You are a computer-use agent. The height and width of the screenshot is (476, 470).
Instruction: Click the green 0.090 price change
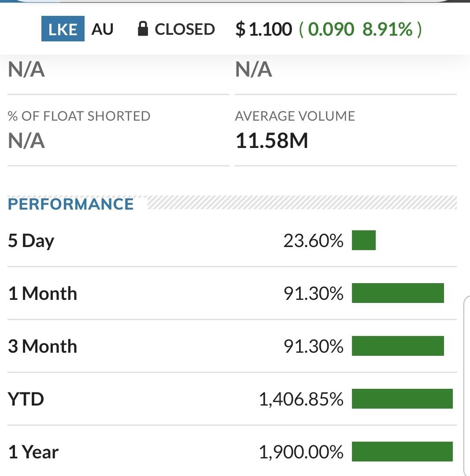pyautogui.click(x=331, y=30)
